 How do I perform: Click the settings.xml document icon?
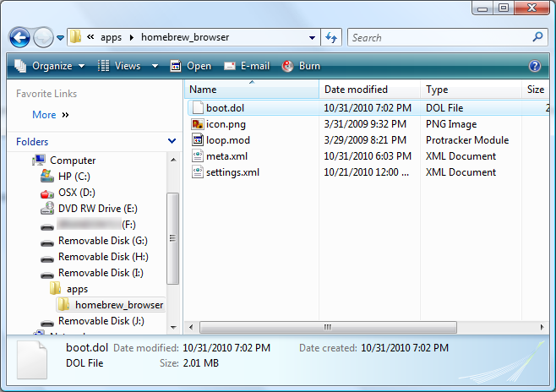198,171
